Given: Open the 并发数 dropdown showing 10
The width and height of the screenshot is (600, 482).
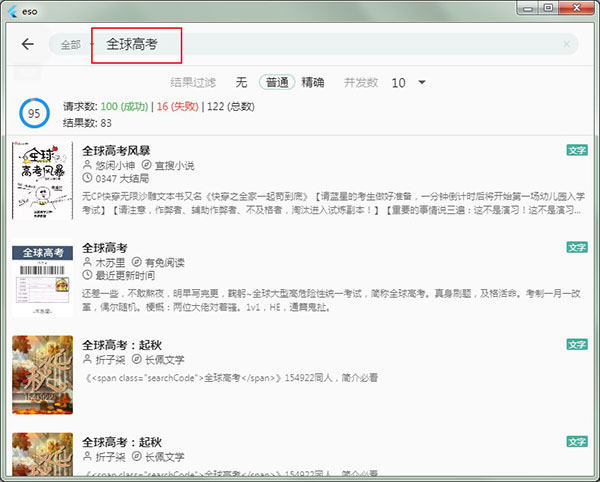Looking at the screenshot, I should (x=408, y=83).
